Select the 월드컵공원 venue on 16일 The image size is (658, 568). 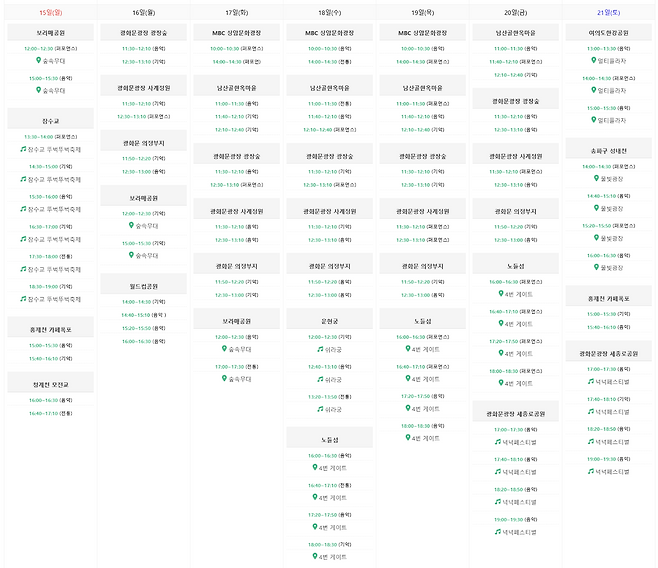(x=143, y=285)
